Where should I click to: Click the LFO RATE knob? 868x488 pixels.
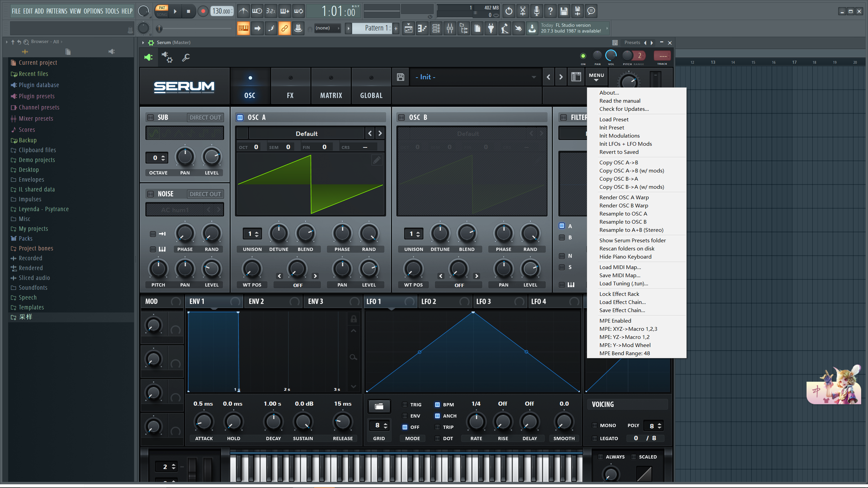tap(476, 422)
